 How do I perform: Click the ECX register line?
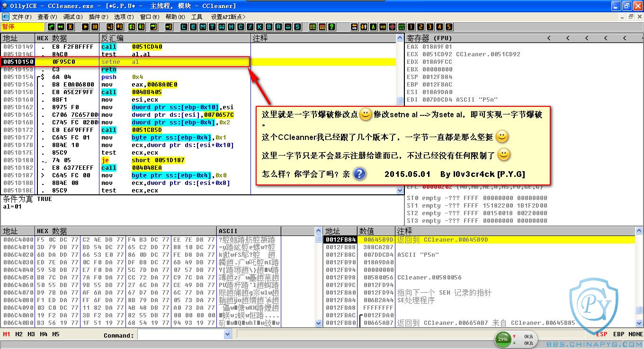click(x=464, y=54)
